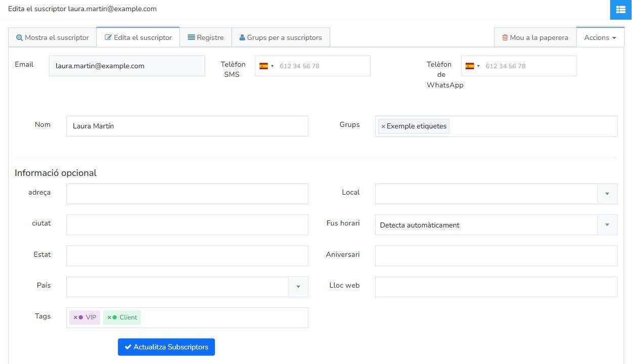Click the lines icon on Registre tab
The image size is (632, 364).
click(191, 37)
